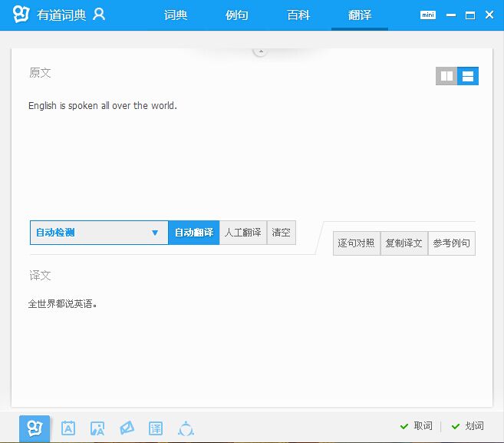Click the highlighted Youdao home icon at bottom
Image resolution: width=504 pixels, height=443 pixels.
coord(35,428)
